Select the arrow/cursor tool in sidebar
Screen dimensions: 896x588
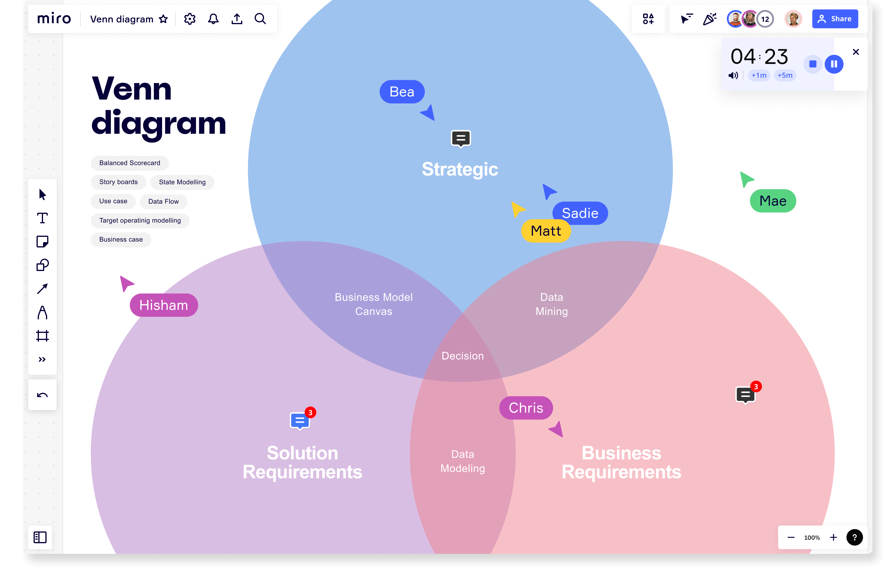coord(43,194)
